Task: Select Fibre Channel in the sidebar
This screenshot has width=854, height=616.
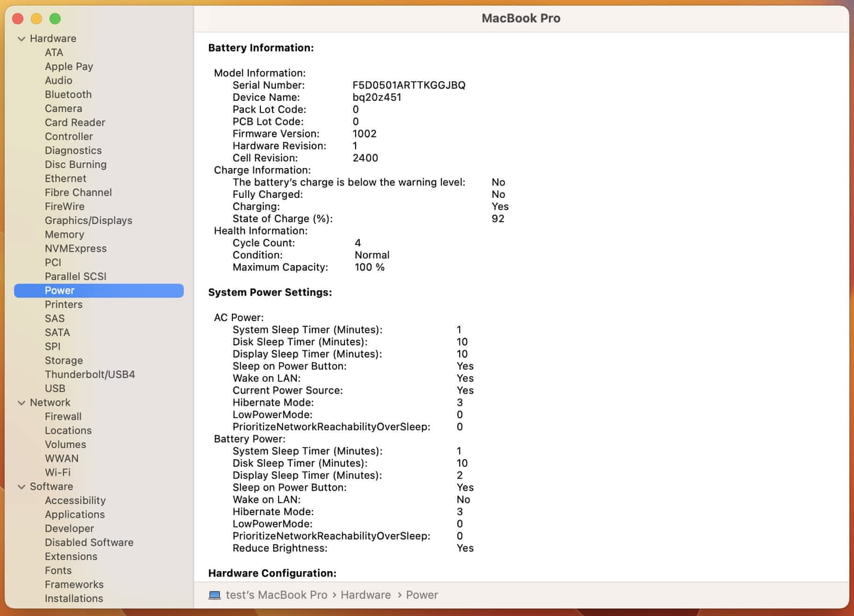Action: (78, 192)
